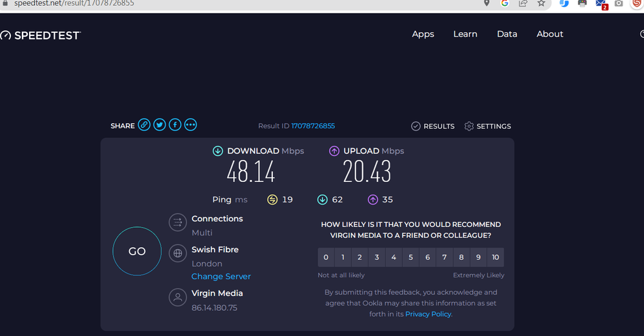
Task: Bookmark this page with the star icon
Action: pos(541,3)
